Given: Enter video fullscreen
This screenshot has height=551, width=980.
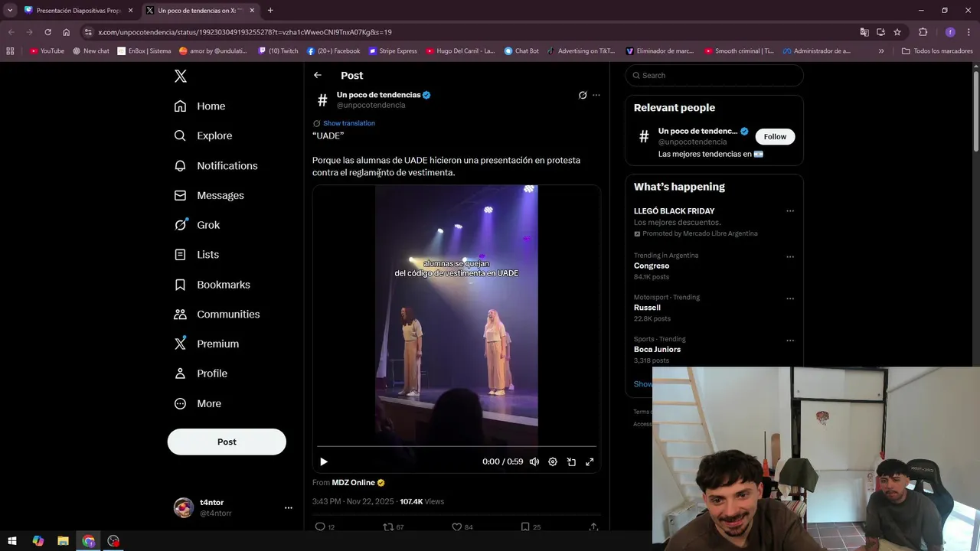Looking at the screenshot, I should pos(590,461).
